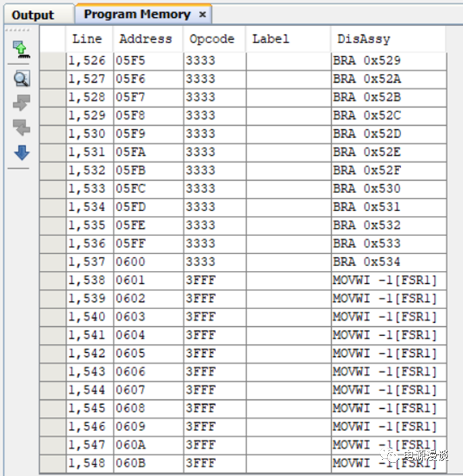Click the read device memory icon
Viewport: 463px width, 476px height.
[x=22, y=49]
